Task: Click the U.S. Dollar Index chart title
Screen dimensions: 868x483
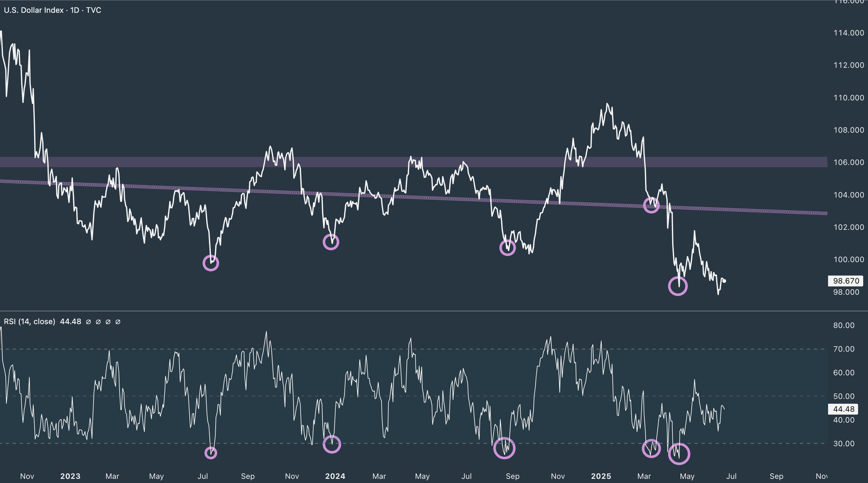Action: point(52,10)
